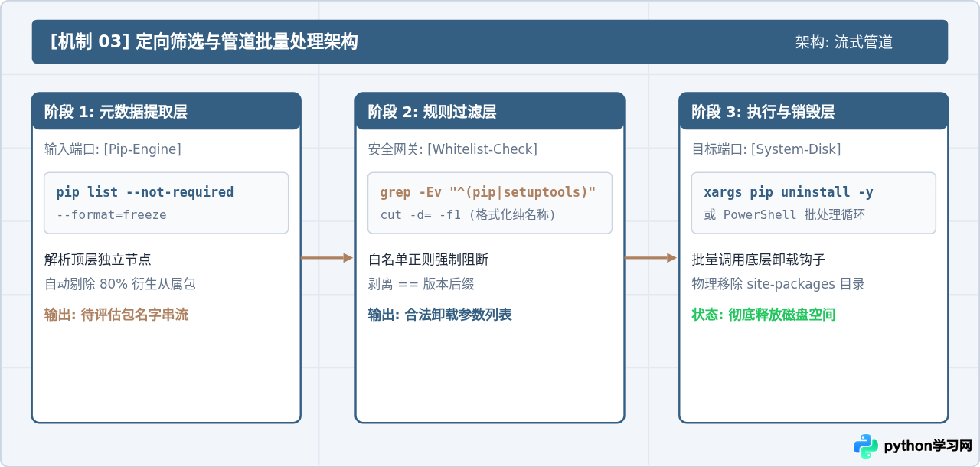Image resolution: width=980 pixels, height=467 pixels.
Task: Select the "阶段 2: 规则过滤层" header
Action: pos(490,112)
